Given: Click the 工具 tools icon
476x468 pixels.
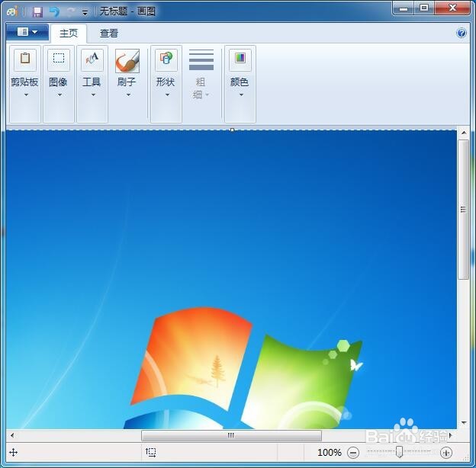Looking at the screenshot, I should (x=92, y=59).
